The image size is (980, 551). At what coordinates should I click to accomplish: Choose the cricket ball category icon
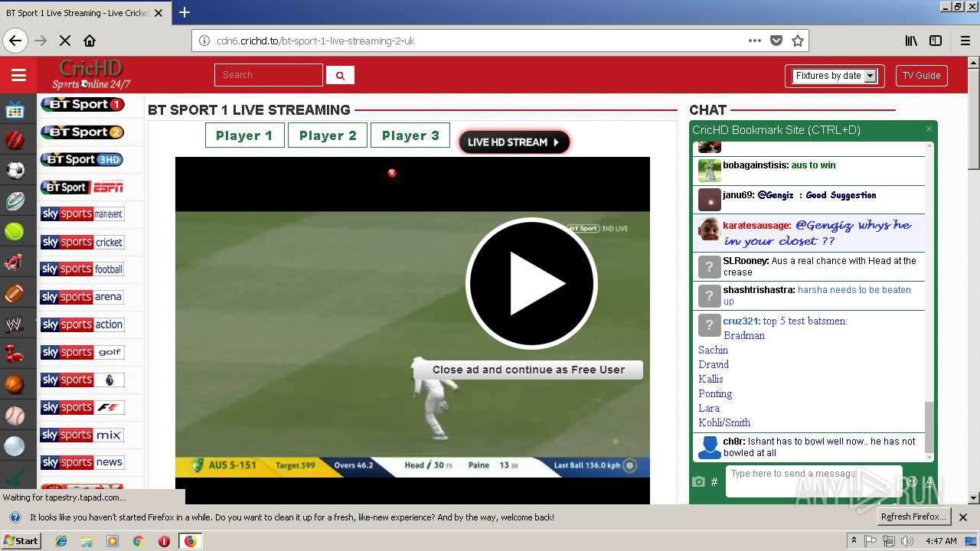(x=15, y=140)
